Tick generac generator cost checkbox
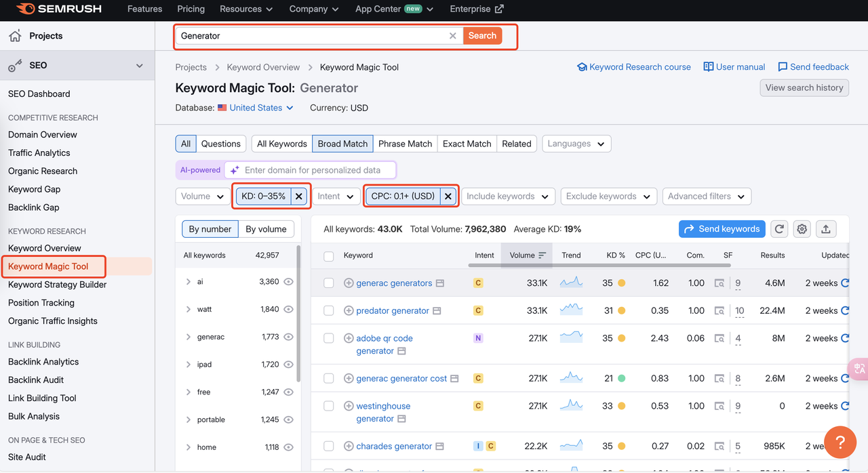 click(329, 379)
